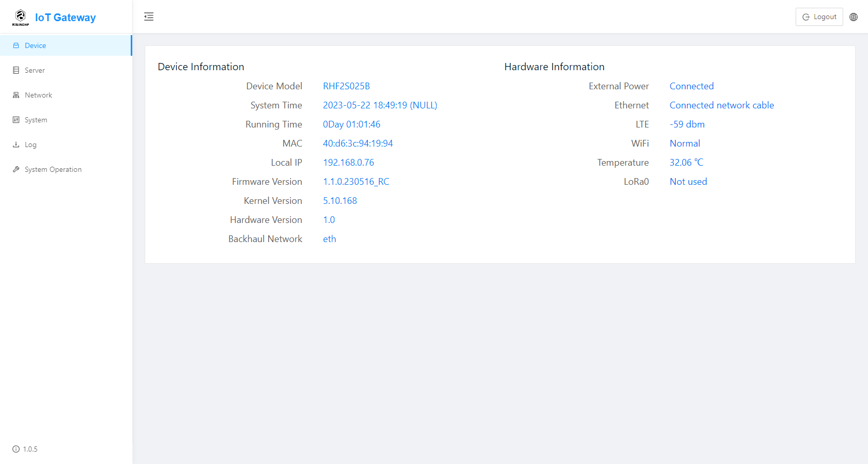Select System Operation in sidebar
This screenshot has height=464, width=868.
[x=53, y=169]
